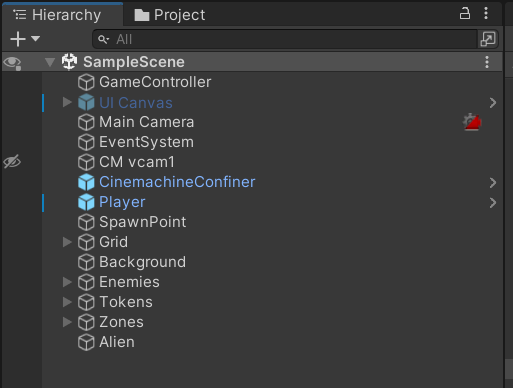Click the CinemachineConfiner prefab cube icon
The width and height of the screenshot is (513, 388).
pos(86,182)
